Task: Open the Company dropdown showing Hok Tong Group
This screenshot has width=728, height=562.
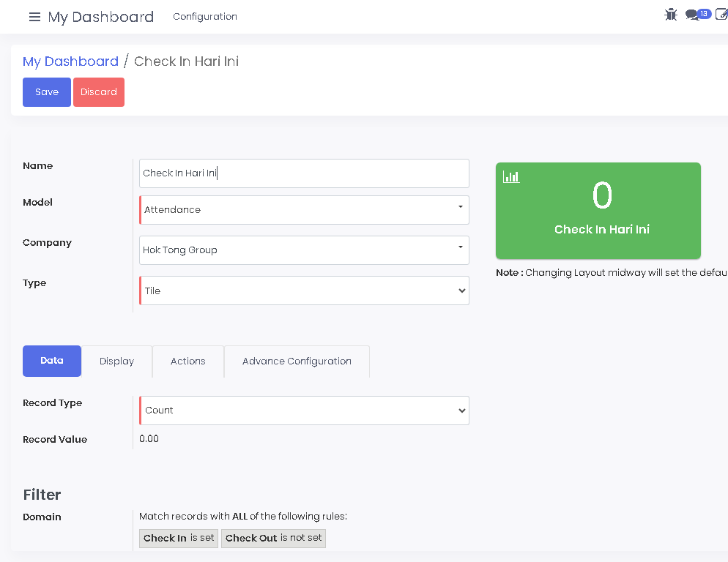Action: [x=304, y=250]
